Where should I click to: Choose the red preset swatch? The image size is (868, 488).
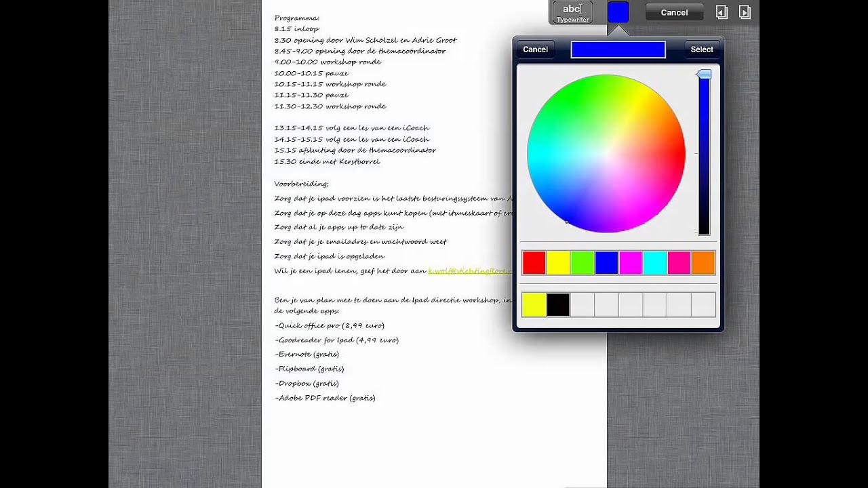(534, 263)
